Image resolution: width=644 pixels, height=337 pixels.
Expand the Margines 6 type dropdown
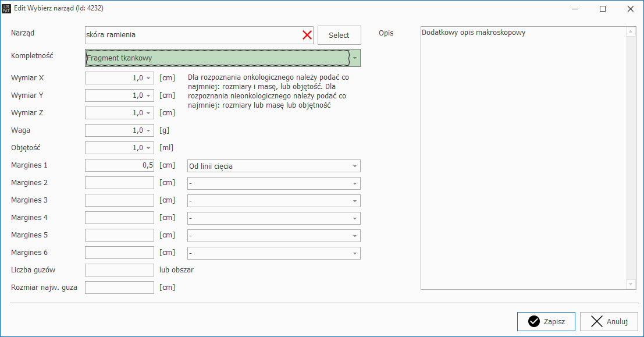tap(354, 253)
